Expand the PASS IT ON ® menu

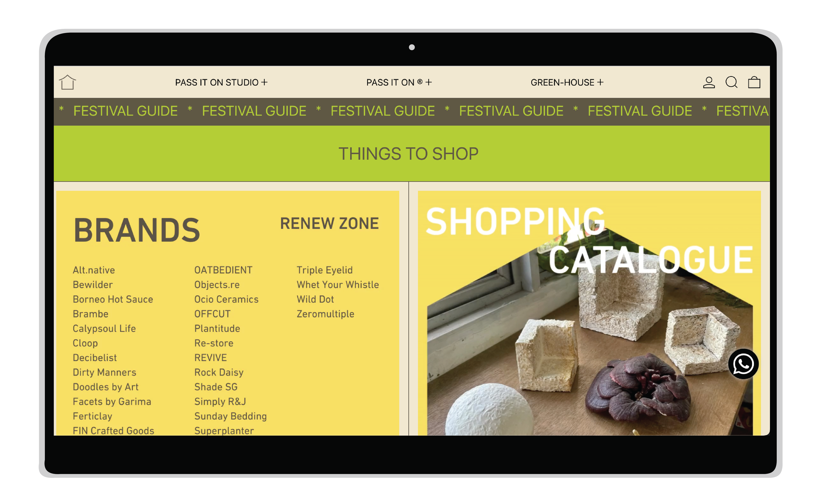pyautogui.click(x=399, y=82)
